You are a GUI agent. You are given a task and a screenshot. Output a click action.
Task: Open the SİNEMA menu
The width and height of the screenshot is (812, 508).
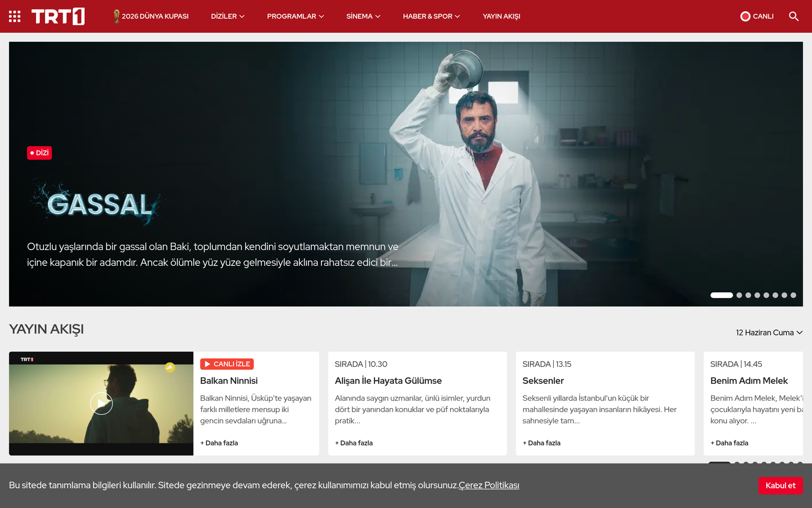click(363, 16)
